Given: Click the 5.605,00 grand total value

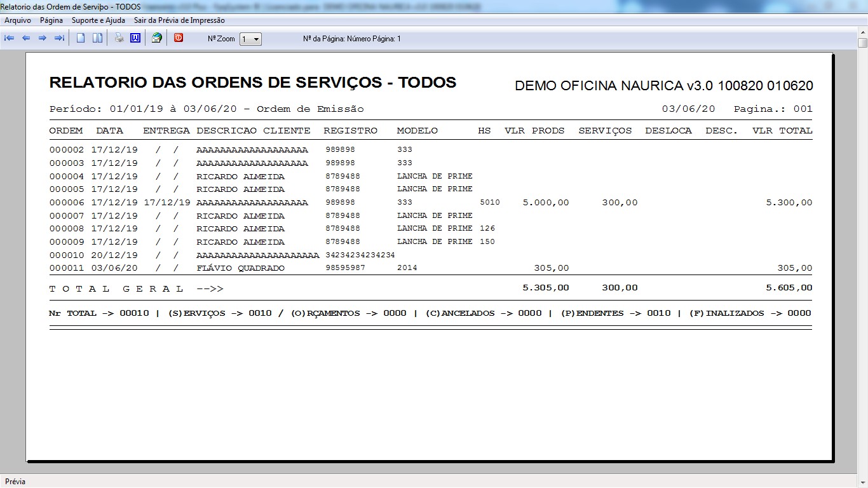Looking at the screenshot, I should pyautogui.click(x=789, y=287).
